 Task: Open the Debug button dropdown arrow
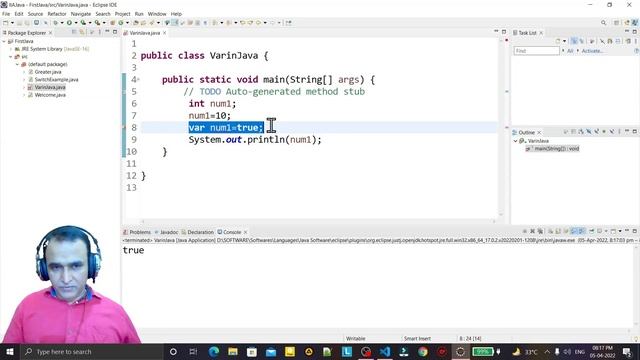[62, 23]
